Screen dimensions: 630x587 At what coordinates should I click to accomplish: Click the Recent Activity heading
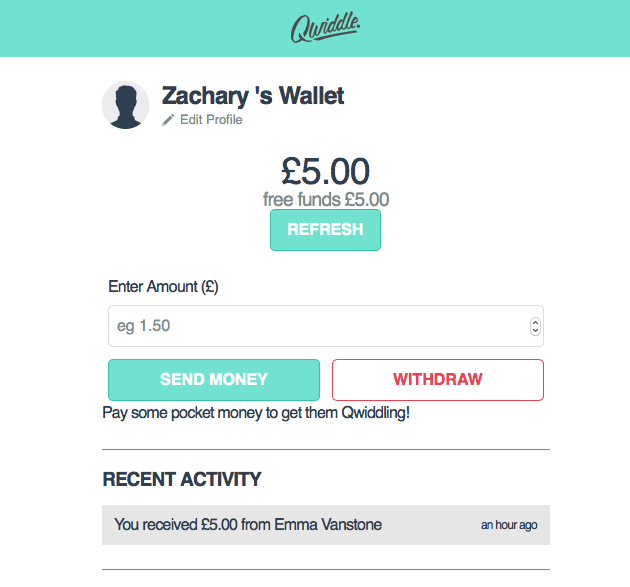click(182, 479)
